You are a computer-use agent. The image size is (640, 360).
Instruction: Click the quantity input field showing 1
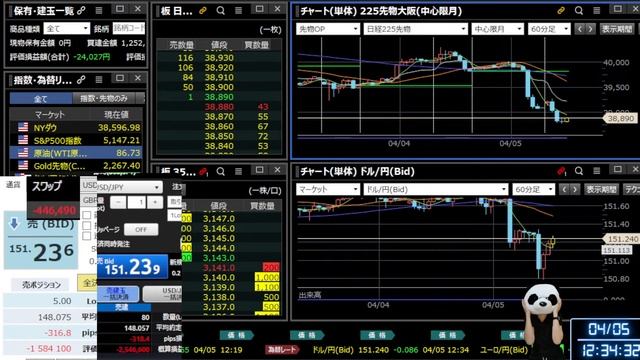(x=137, y=202)
